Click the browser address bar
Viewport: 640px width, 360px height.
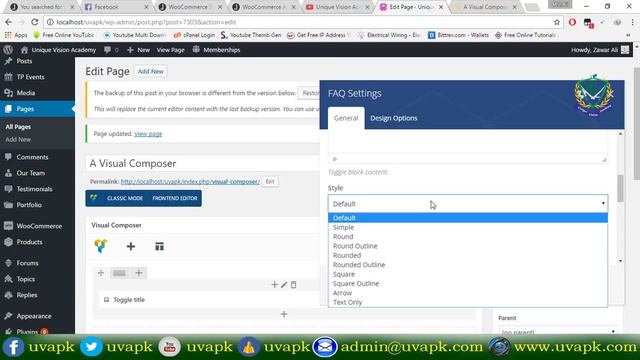(x=302, y=22)
